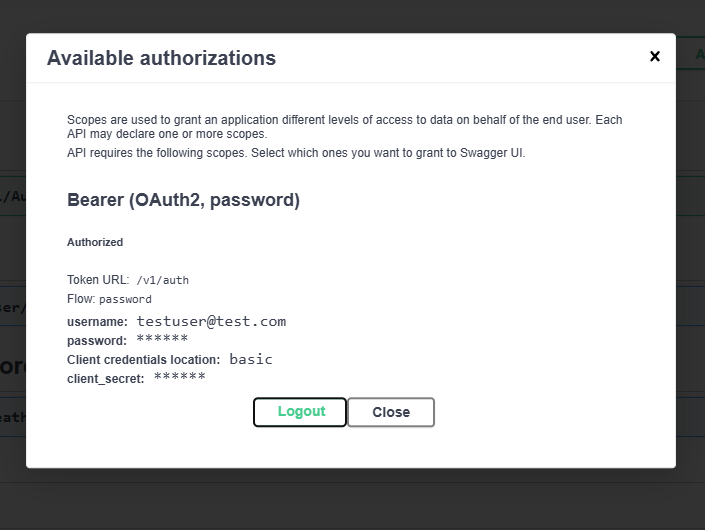Click the masked client_secret value
Image resolution: width=705 pixels, height=530 pixels.
click(179, 377)
